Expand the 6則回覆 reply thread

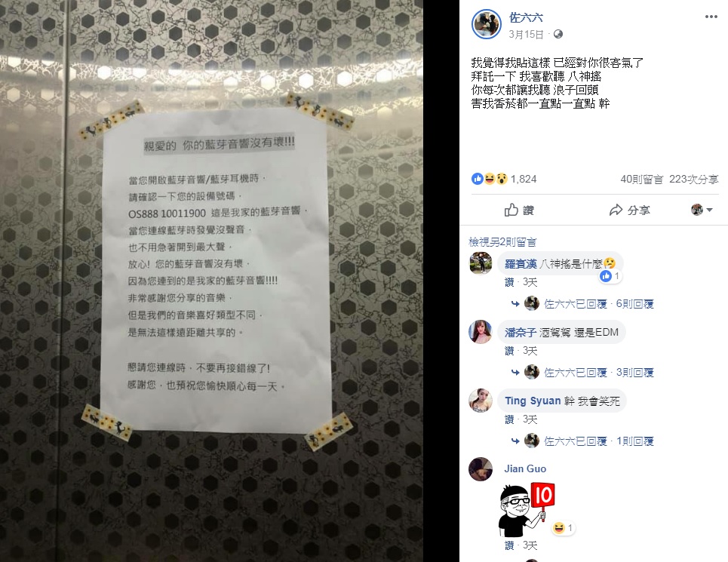coord(634,304)
